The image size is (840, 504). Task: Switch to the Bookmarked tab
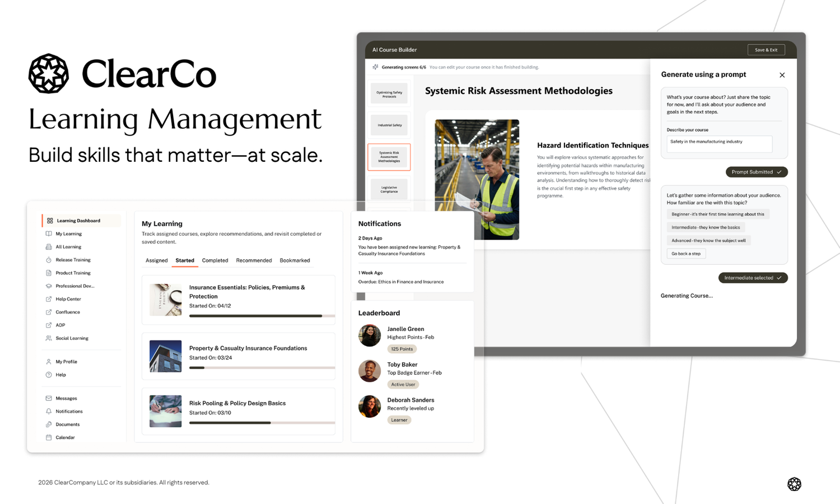(295, 260)
